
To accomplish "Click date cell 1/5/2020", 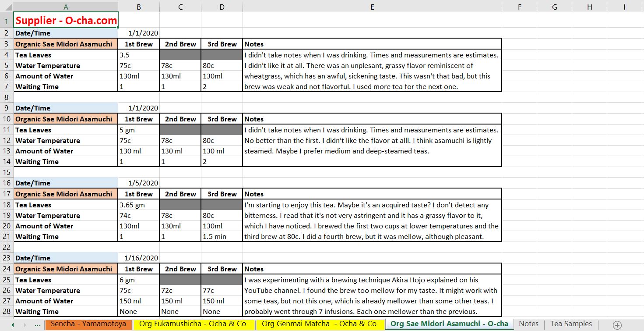I will coord(139,183).
